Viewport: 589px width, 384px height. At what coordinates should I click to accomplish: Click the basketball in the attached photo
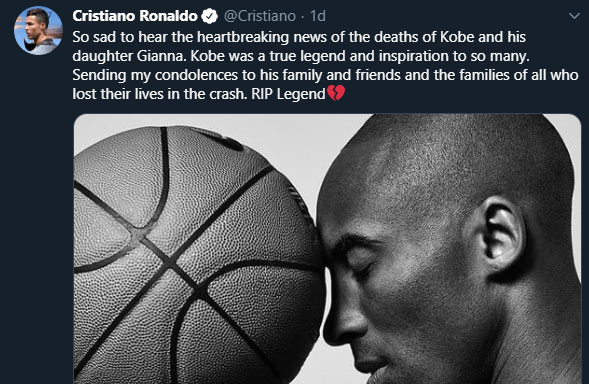click(x=199, y=255)
